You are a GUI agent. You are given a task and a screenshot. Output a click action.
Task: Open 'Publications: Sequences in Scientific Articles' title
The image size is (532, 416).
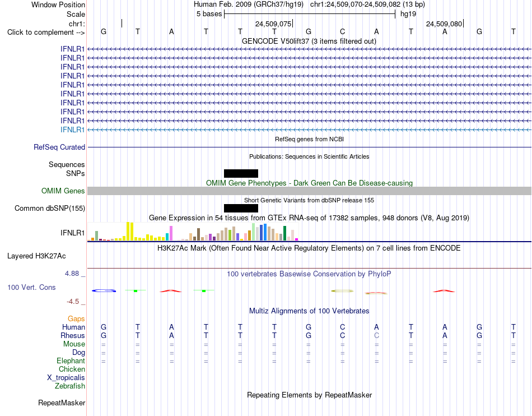point(309,156)
